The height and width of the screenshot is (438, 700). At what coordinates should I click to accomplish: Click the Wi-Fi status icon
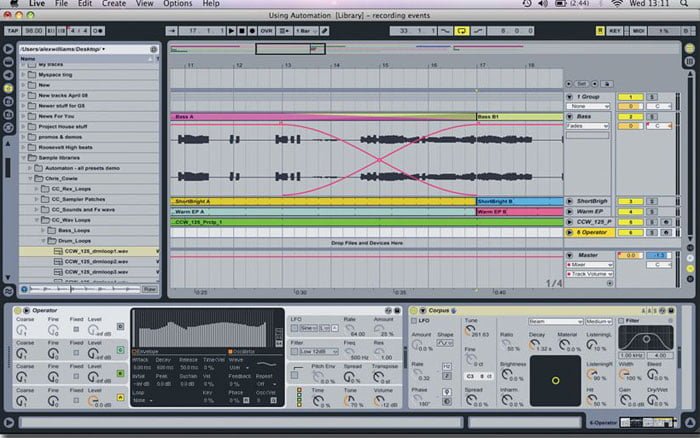617,4
